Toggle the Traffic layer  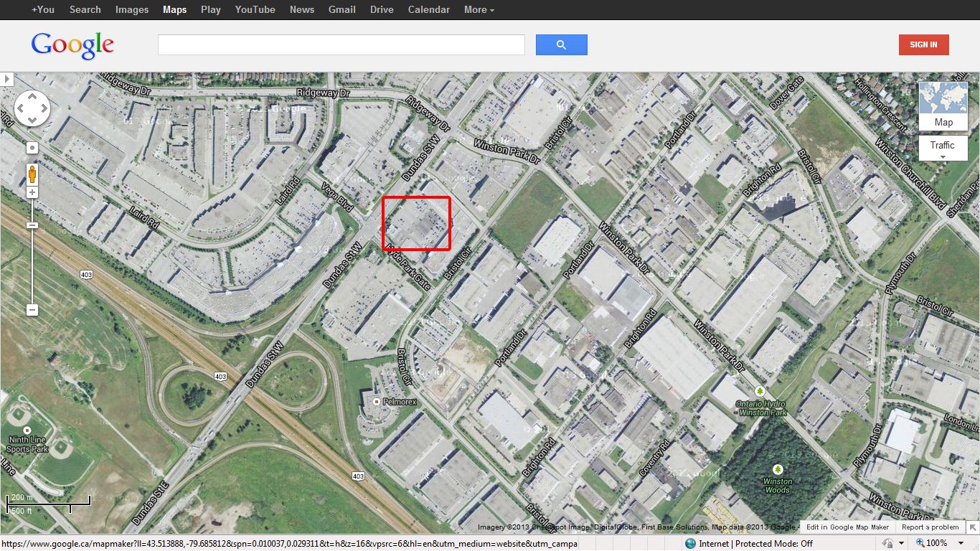(x=943, y=149)
